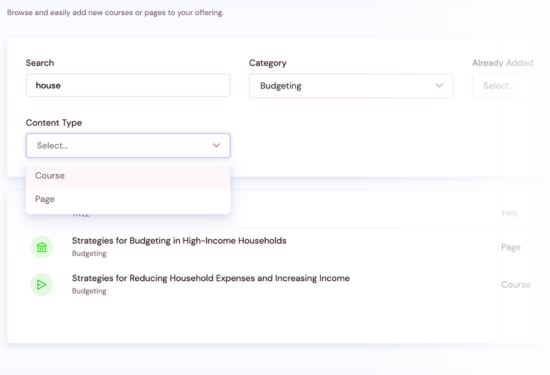Open Strategies for Budgeting in High-Income Households

tap(179, 241)
